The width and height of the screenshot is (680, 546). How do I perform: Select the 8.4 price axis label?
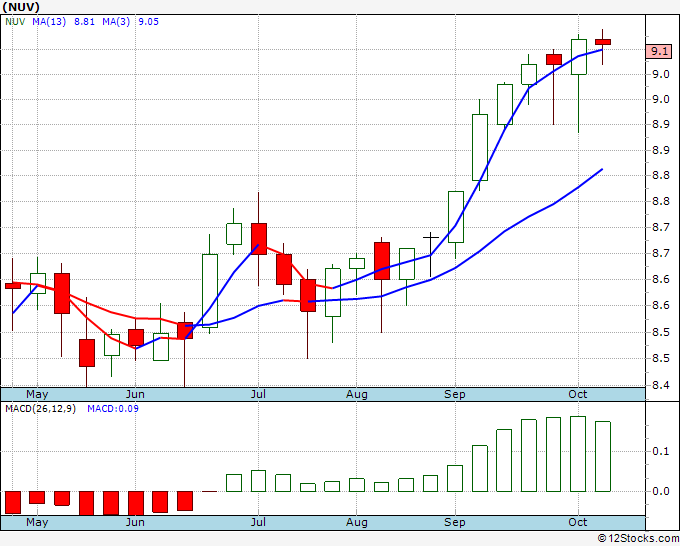pos(661,385)
